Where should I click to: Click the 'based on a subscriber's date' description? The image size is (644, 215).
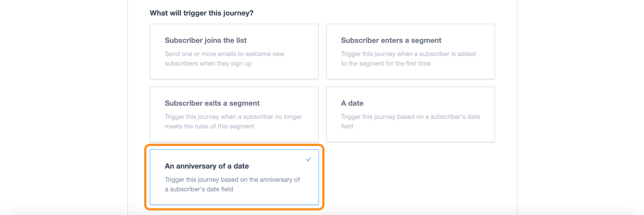click(x=410, y=117)
